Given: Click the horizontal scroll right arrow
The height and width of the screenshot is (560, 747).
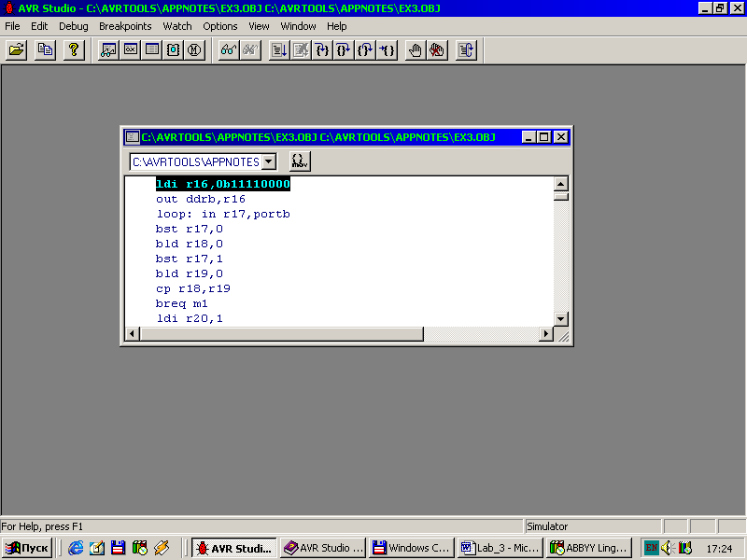Looking at the screenshot, I should pos(546,334).
